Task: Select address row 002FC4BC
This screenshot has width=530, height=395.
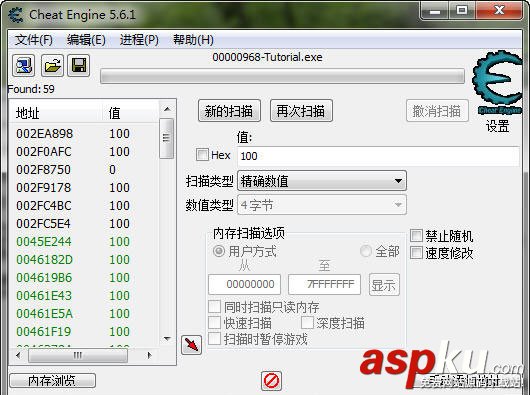Action: [85, 205]
